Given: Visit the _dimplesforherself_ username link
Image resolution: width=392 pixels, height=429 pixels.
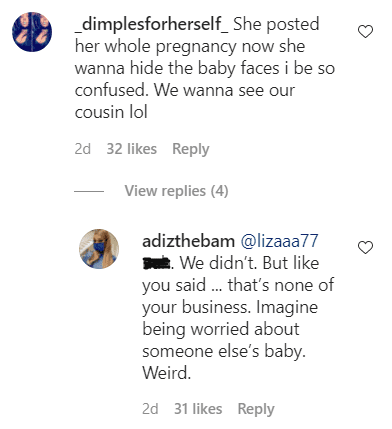Looking at the screenshot, I should click(x=152, y=24).
